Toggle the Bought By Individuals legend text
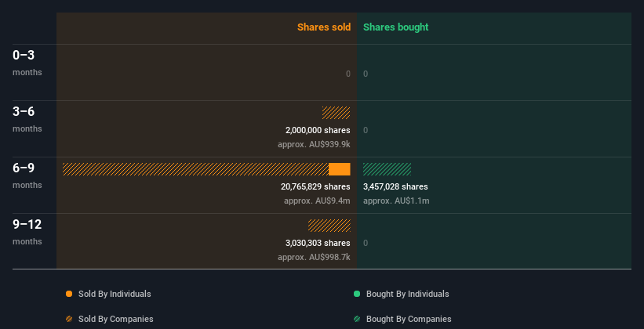644x329 pixels. coord(407,294)
